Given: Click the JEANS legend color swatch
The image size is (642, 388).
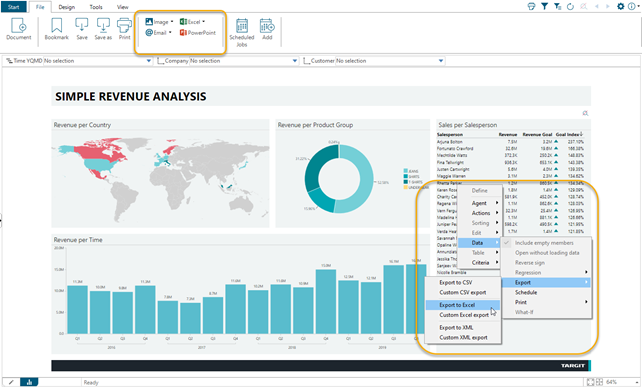Looking at the screenshot, I should pyautogui.click(x=406, y=171).
